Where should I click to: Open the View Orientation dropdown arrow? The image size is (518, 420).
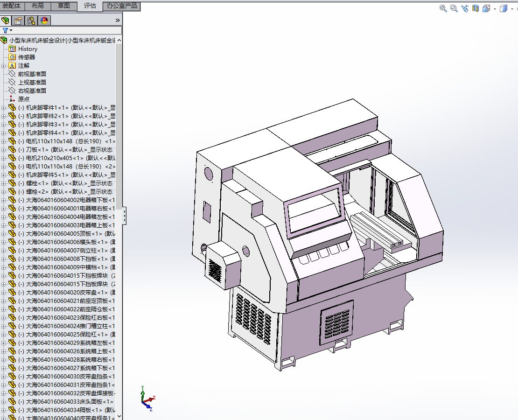[495, 9]
